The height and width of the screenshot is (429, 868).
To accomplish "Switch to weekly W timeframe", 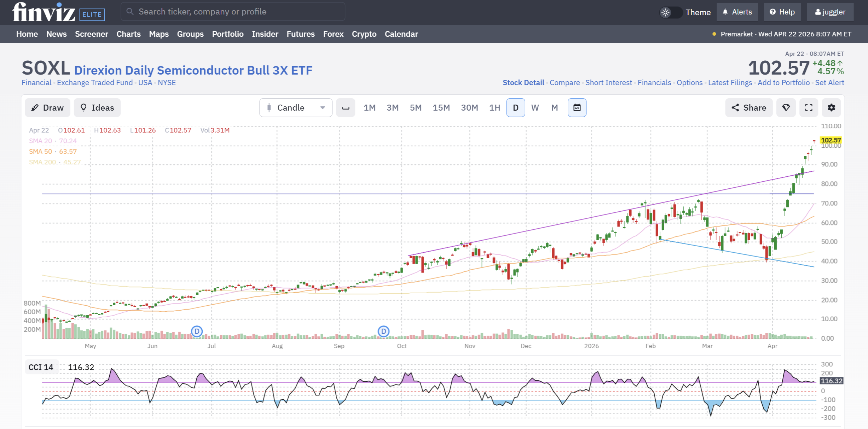I will 535,108.
